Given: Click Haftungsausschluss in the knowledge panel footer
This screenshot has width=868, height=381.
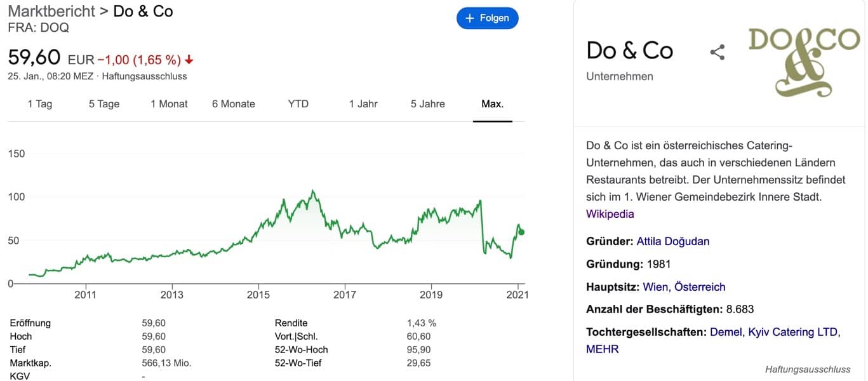Looking at the screenshot, I should (x=807, y=369).
